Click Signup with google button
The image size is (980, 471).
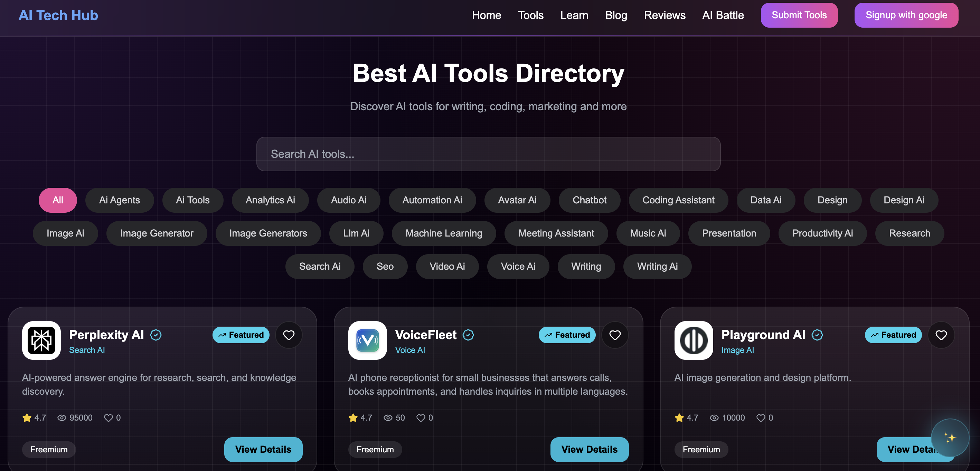point(906,15)
